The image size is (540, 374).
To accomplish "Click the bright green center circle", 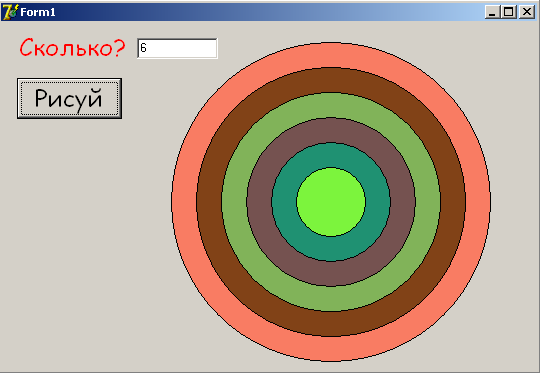I will 331,202.
